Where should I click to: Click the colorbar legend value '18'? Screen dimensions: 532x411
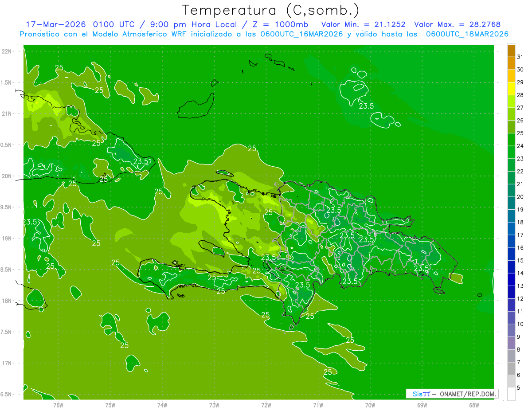[x=520, y=223]
